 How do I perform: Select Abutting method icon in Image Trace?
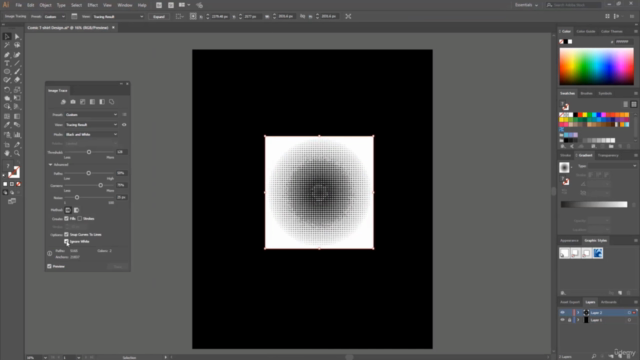pyautogui.click(x=68, y=210)
